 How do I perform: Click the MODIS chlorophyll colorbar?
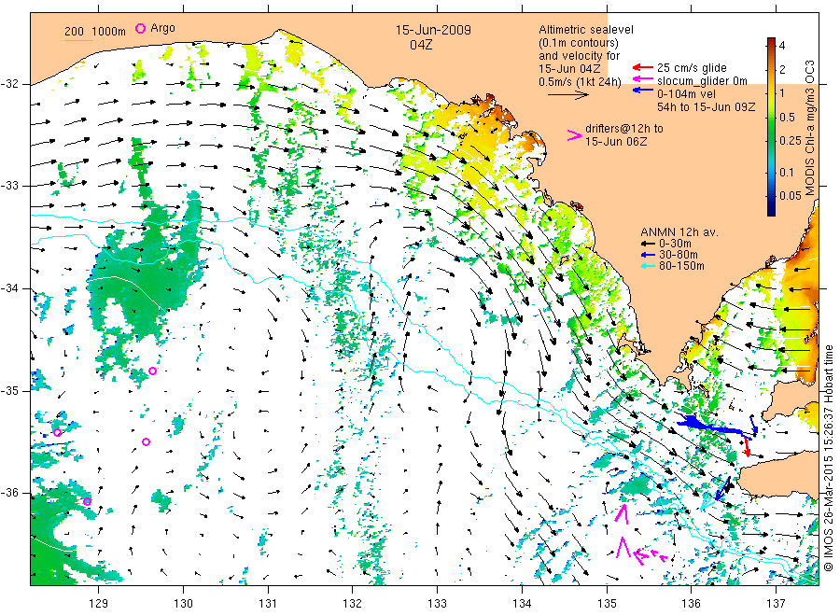(771, 127)
